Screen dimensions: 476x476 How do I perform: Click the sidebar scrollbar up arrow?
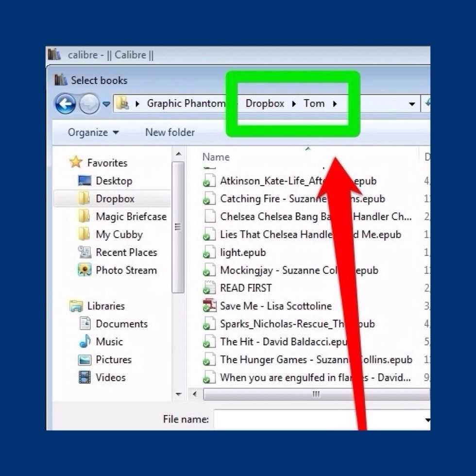(179, 154)
